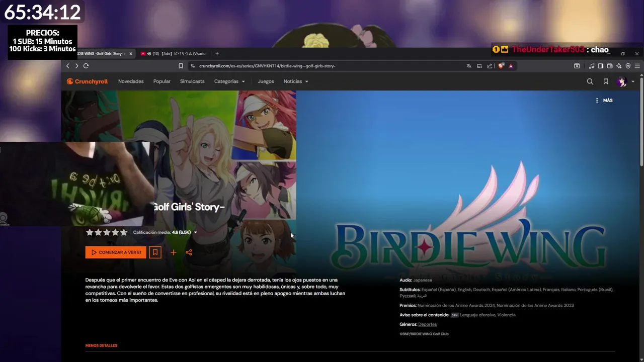Collapse details via MENOS DETALLES

pyautogui.click(x=101, y=345)
